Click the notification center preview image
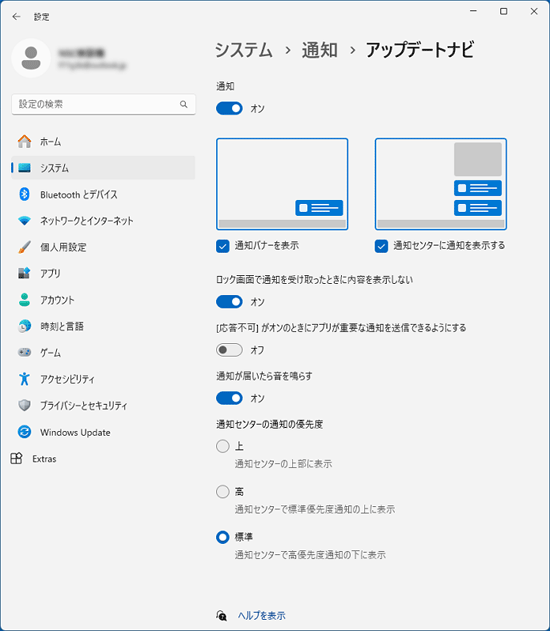Image resolution: width=550 pixels, height=631 pixels. pos(441,184)
